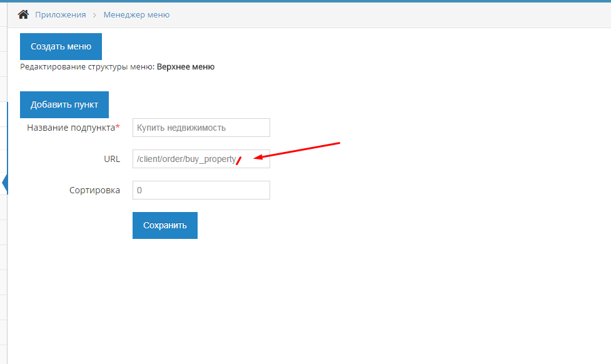Focus the Название подпункта input field

coord(201,128)
